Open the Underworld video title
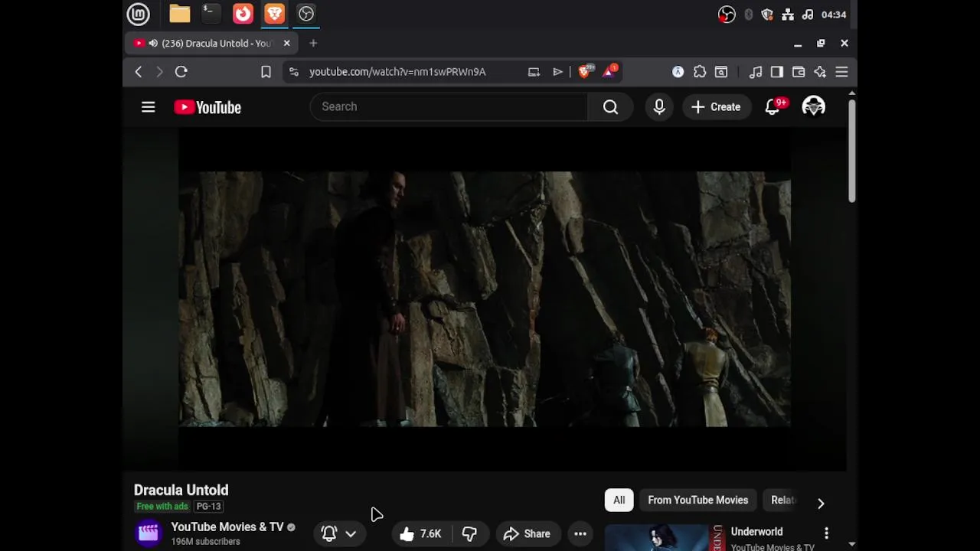 pos(756,532)
